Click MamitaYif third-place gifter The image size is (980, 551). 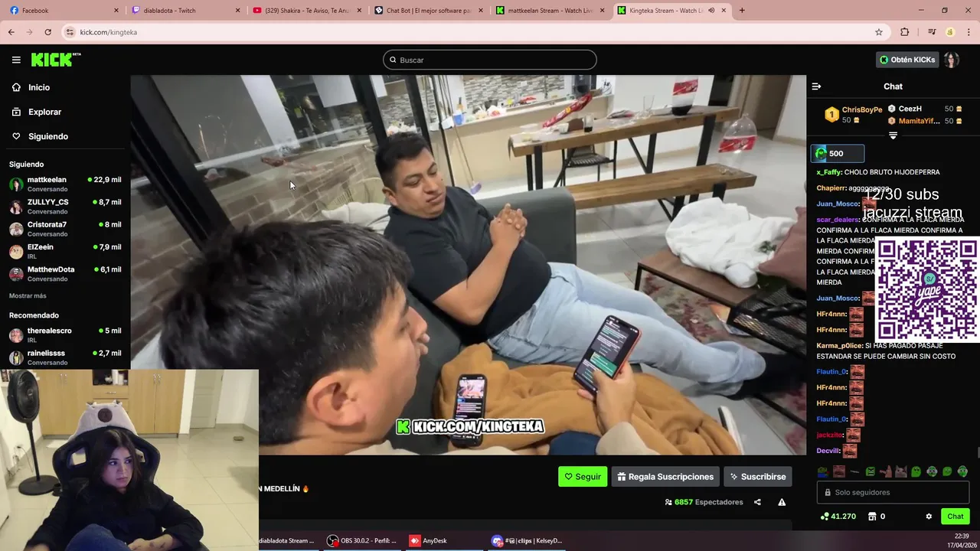click(925, 121)
